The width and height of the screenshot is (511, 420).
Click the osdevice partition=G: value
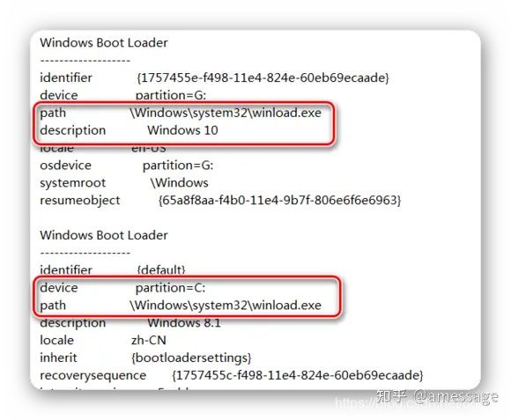(x=178, y=166)
